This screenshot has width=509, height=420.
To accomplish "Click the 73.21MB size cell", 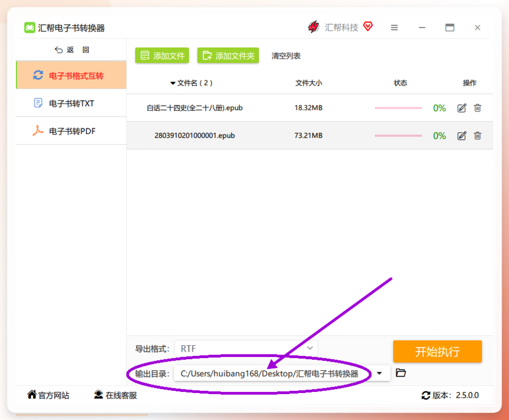I will point(309,135).
